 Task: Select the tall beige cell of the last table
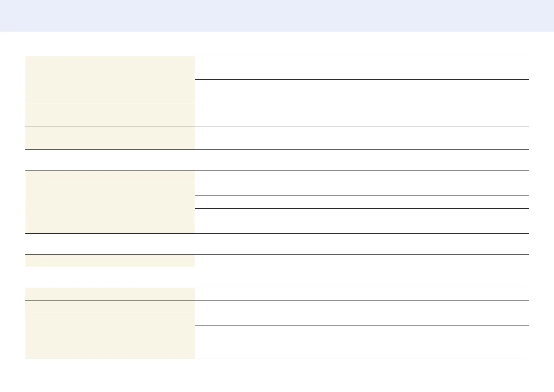pos(110,336)
